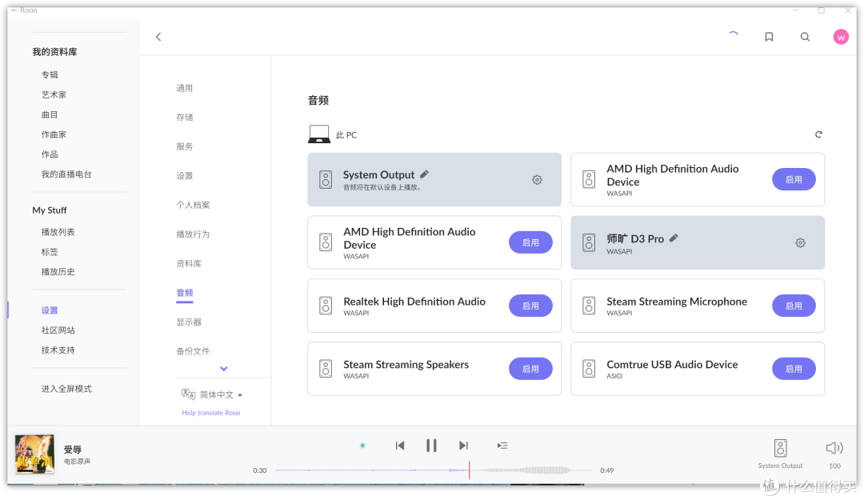
Task: Skip to previous track
Action: tap(400, 446)
